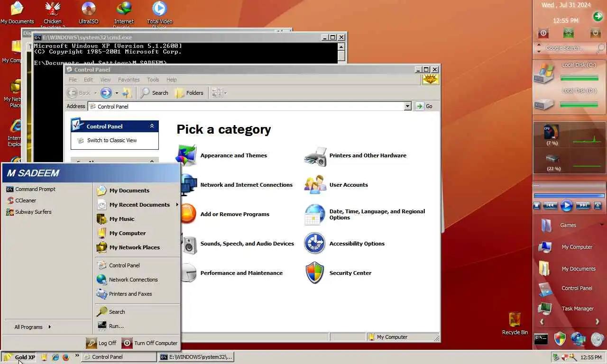Launch Subway Surfers from Start menu
607x364 pixels.
pyautogui.click(x=29, y=212)
